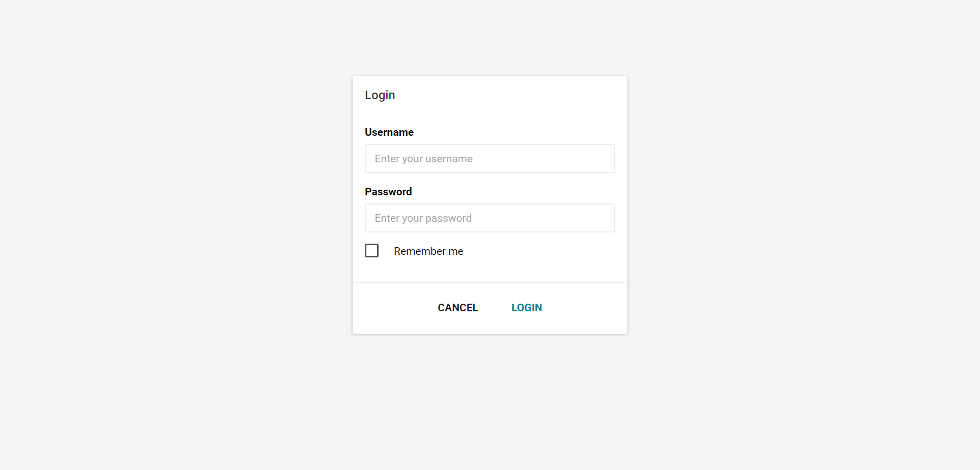Click the bold Username field label
980x470 pixels.
(389, 132)
